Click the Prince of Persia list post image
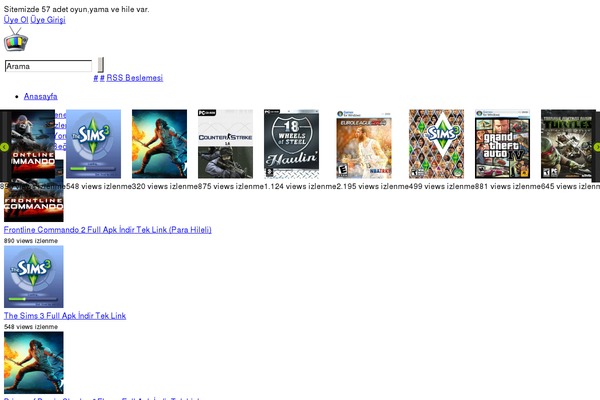Viewport: 600px width, 400px height. pyautogui.click(x=34, y=362)
